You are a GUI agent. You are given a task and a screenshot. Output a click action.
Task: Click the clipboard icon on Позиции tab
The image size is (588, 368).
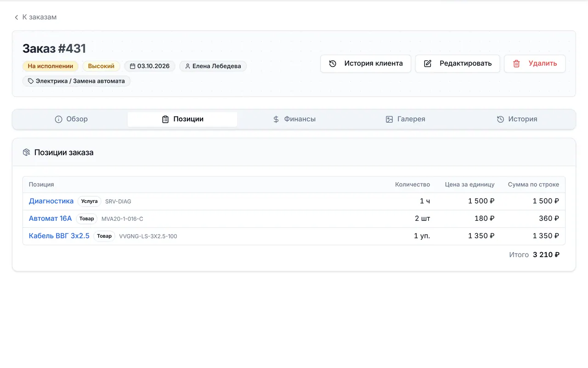tap(165, 119)
